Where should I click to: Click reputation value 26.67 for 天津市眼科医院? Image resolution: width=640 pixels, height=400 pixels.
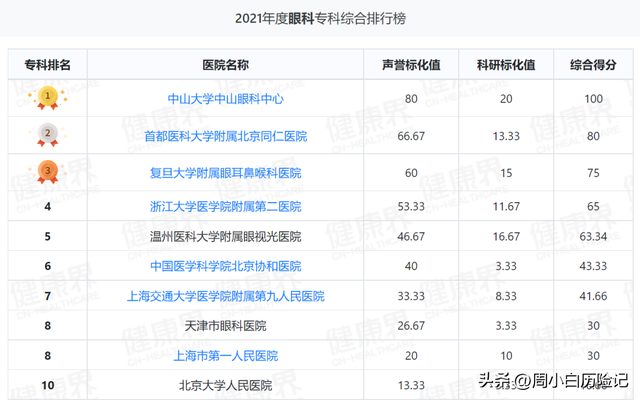[411, 326]
